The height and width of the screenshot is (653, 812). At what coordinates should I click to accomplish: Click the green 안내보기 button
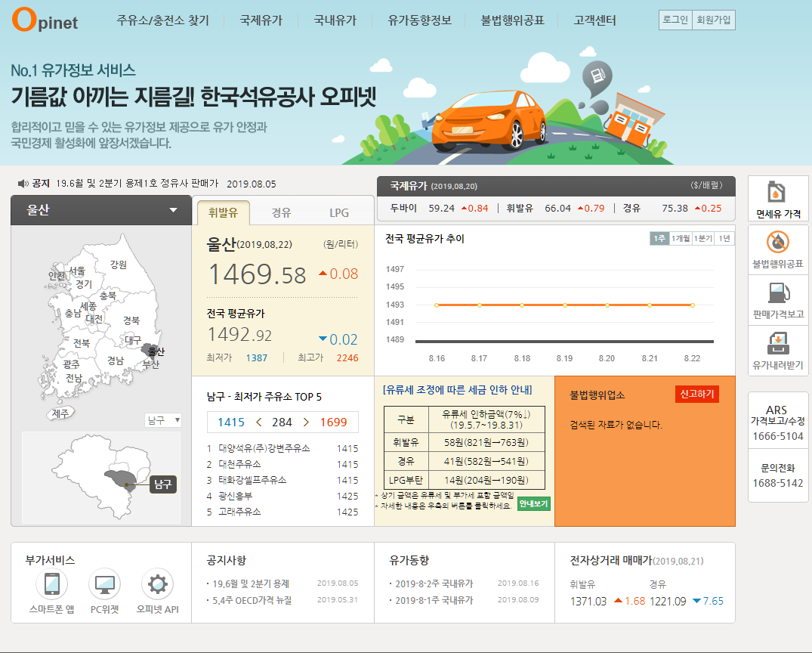533,504
